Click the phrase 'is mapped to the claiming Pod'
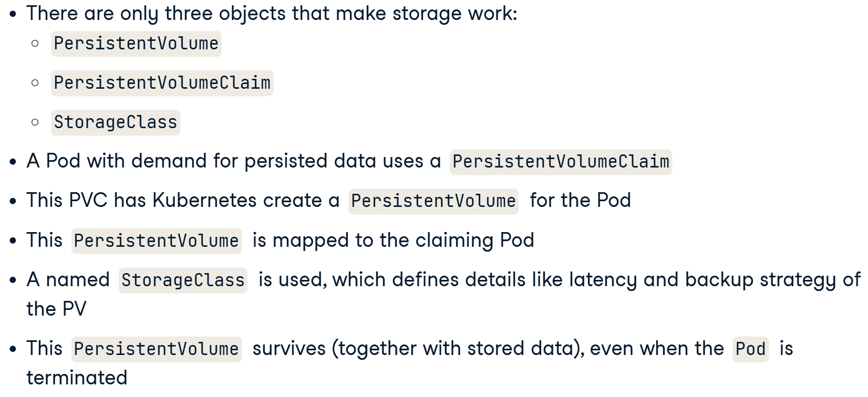 [x=393, y=241]
